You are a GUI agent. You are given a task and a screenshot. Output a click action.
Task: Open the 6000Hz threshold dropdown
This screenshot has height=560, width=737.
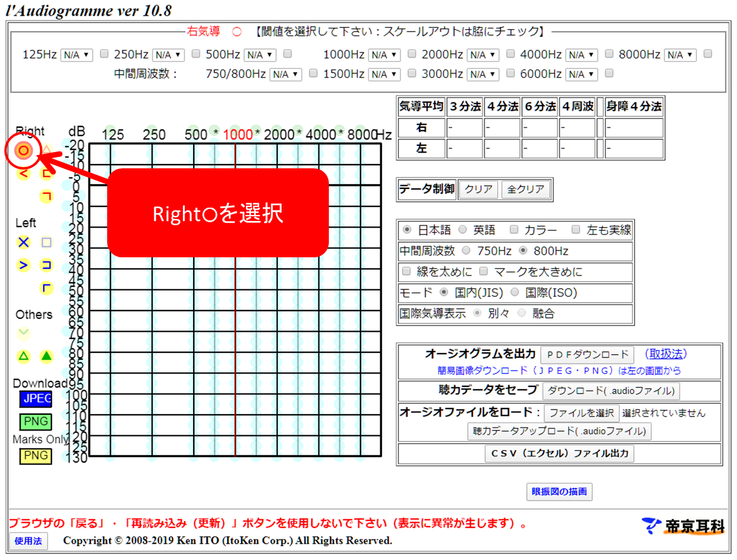[x=582, y=74]
